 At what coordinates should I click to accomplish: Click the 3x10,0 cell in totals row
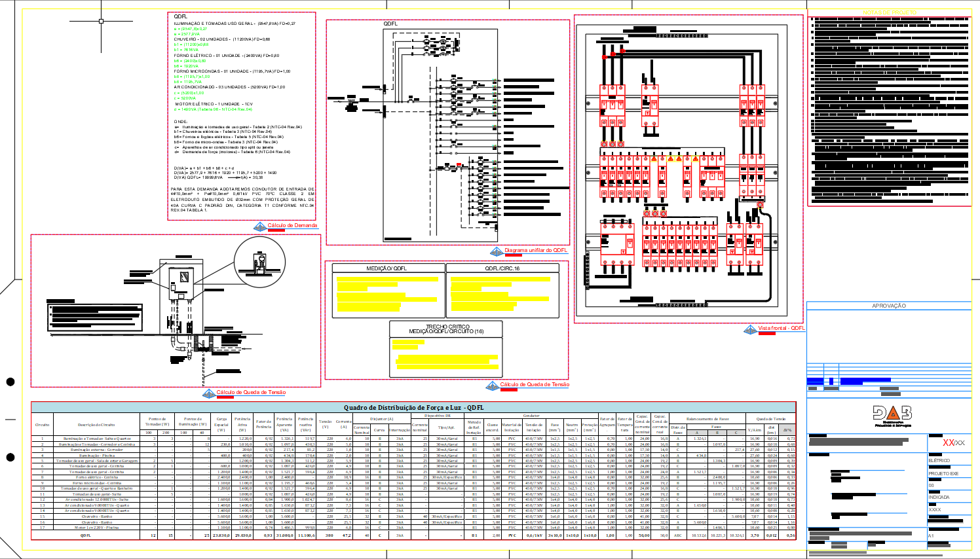tap(555, 535)
